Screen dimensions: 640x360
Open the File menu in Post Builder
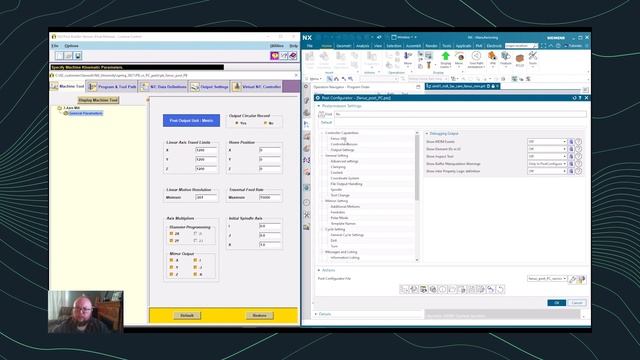55,46
